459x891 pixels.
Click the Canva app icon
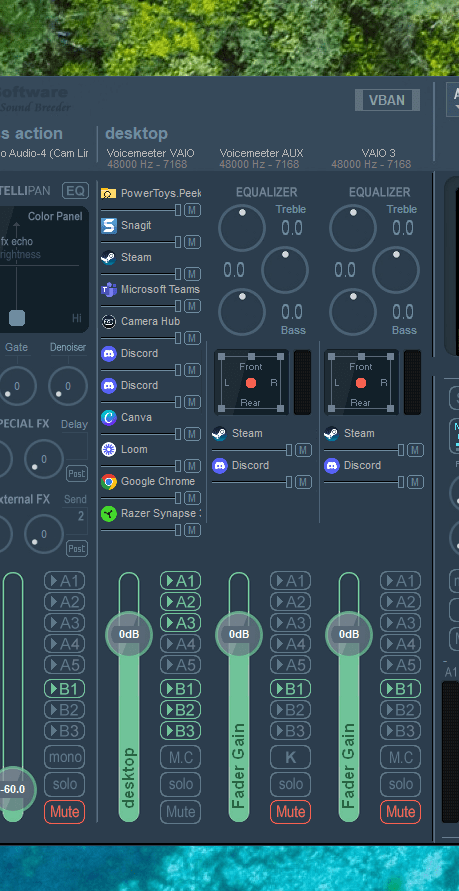pos(109,417)
